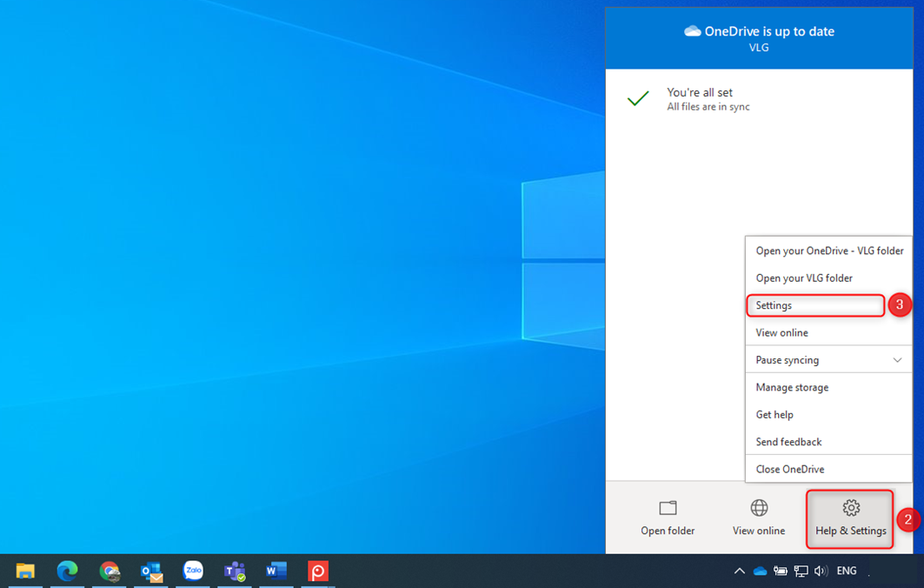The height and width of the screenshot is (588, 924).
Task: Click the OneDrive cloud tray icon
Action: [x=761, y=571]
